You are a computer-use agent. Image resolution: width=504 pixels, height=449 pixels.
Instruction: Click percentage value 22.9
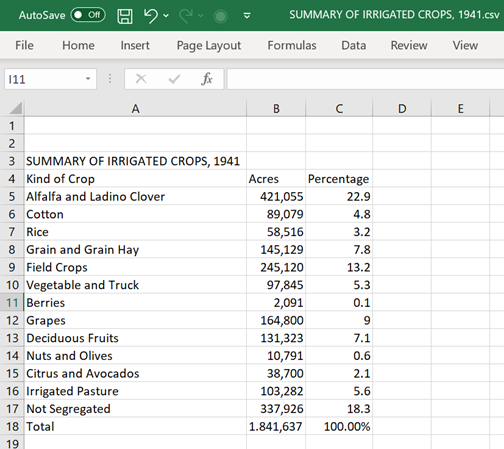click(339, 197)
